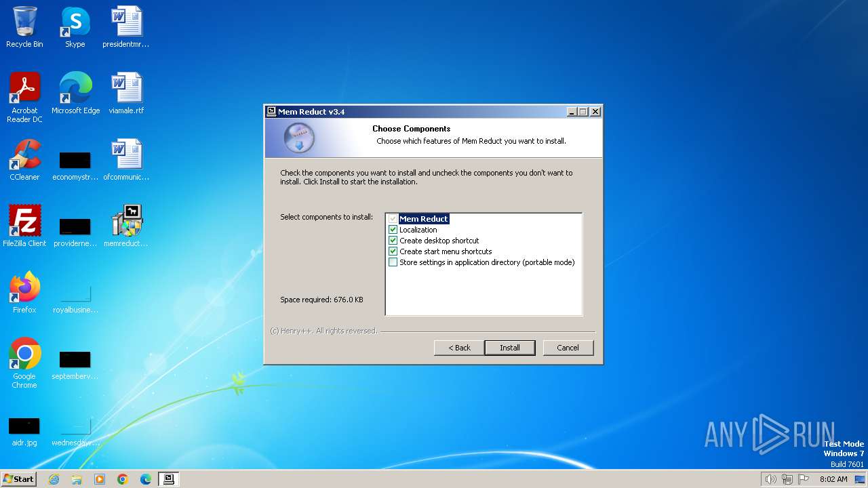Open Acrobat Reader DC shortcut
The height and width of the screenshot is (488, 868).
24,98
